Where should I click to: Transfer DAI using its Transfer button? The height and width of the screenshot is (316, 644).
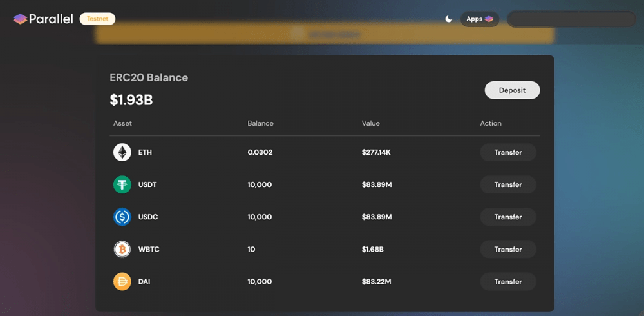pyautogui.click(x=508, y=281)
